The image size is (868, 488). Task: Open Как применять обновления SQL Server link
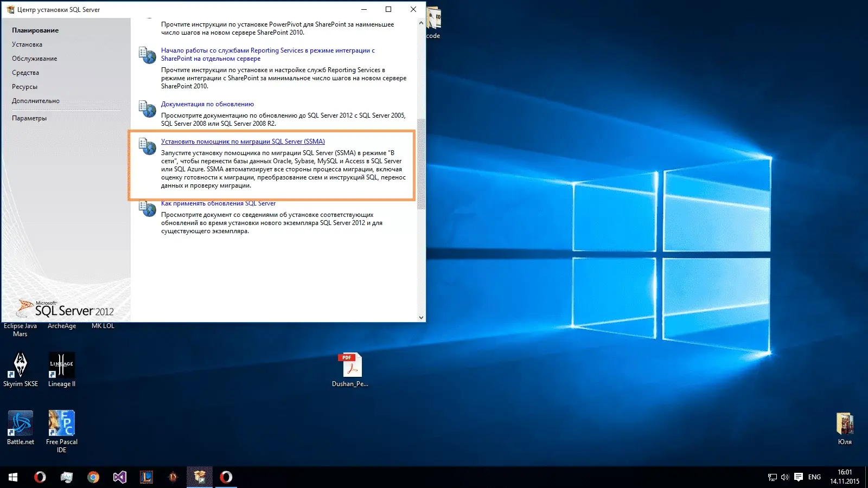click(x=218, y=204)
